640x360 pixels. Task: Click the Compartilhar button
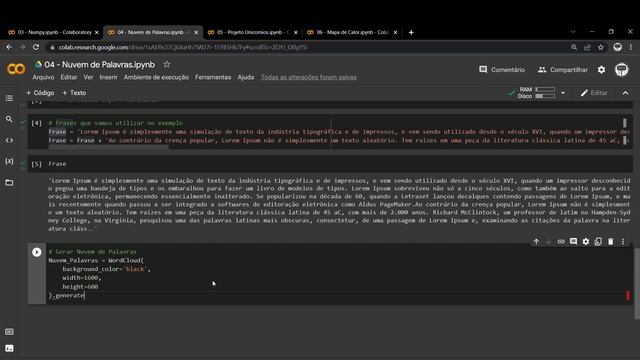pos(563,70)
